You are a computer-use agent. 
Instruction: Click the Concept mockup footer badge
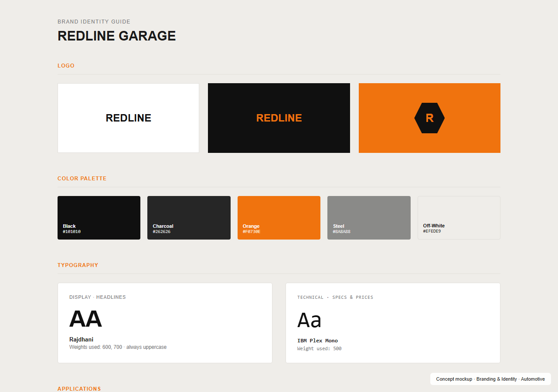pos(490,379)
